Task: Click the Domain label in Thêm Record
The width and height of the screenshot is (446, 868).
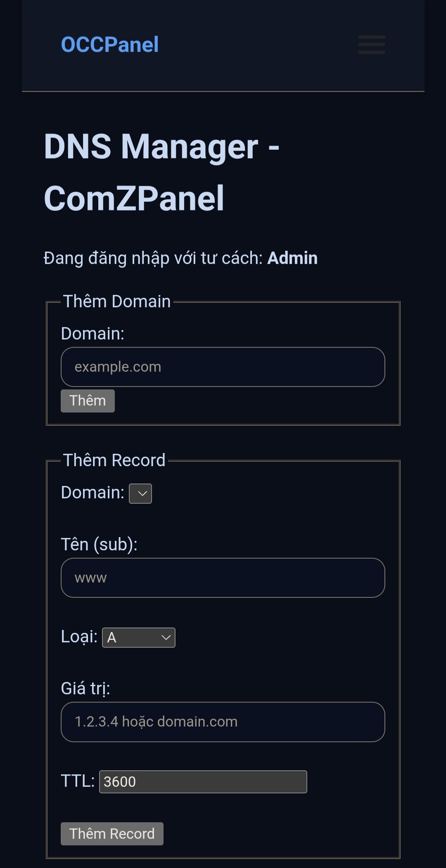Action: 93,493
